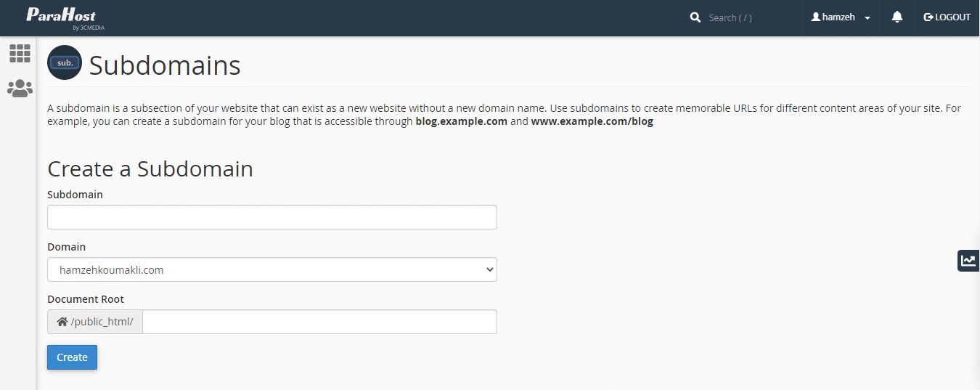Screen dimensions: 980x390
Task: Click the bold blog.example.com text
Action: click(x=461, y=121)
